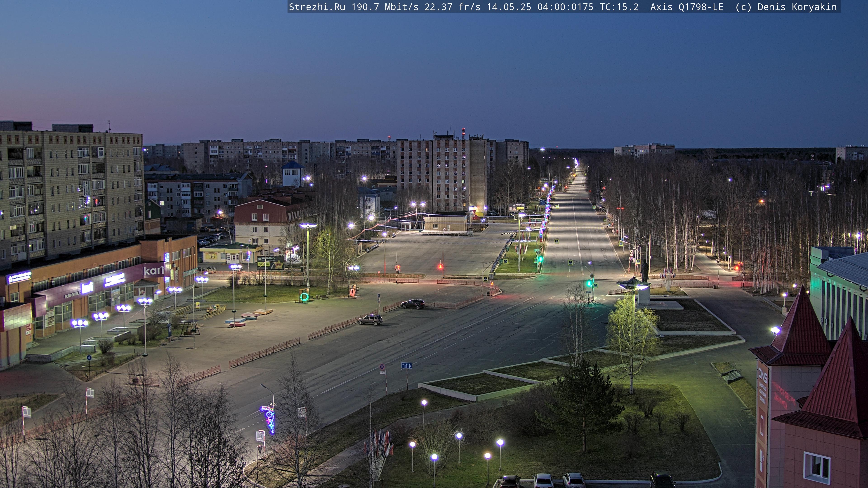The width and height of the screenshot is (868, 488).
Task: Click the Axis Q1798-LE camera model text
Action: point(687,7)
